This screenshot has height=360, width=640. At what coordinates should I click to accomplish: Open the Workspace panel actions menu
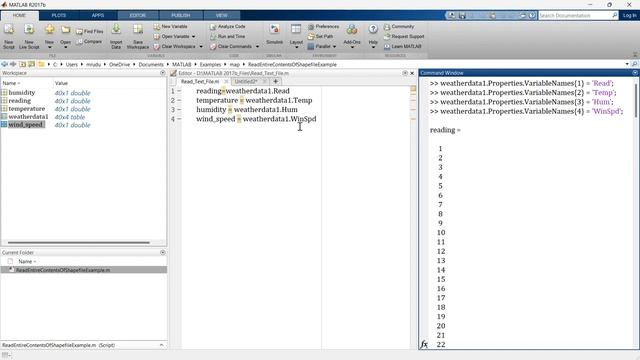pyautogui.click(x=163, y=73)
